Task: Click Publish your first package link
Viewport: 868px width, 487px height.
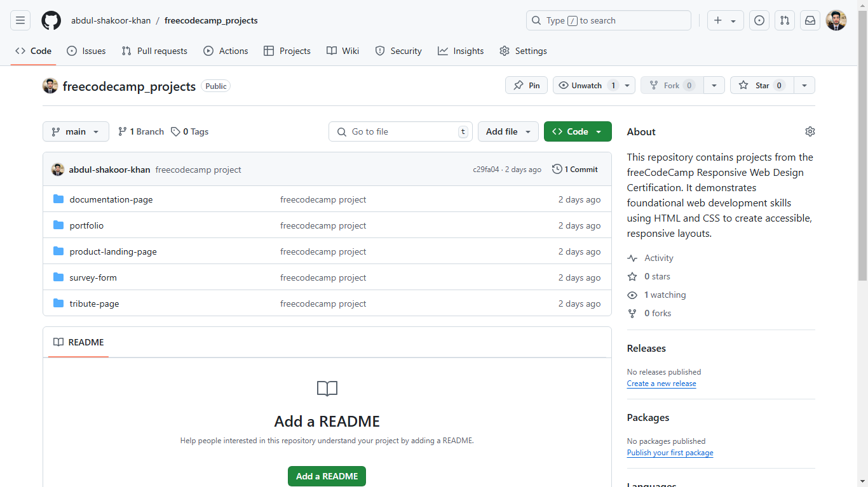Action: (x=670, y=453)
